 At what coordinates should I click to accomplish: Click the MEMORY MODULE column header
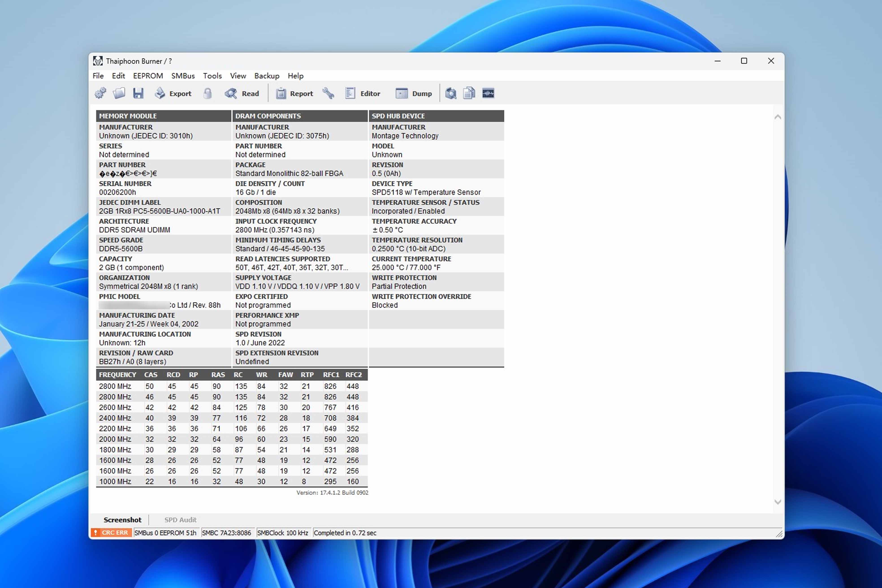164,116
